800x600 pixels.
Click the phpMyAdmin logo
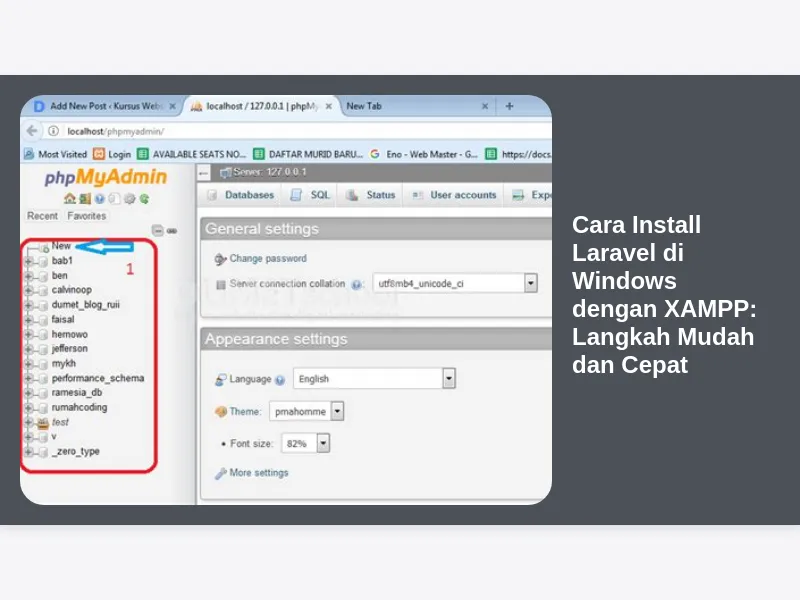coord(106,177)
